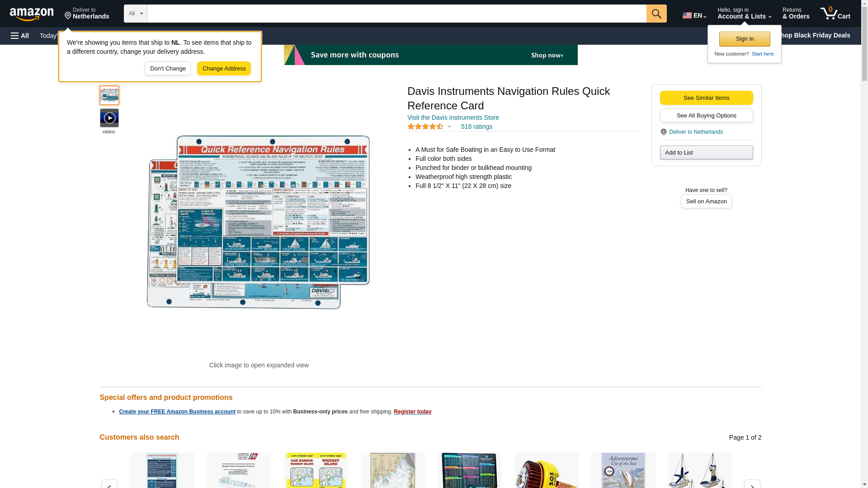Expand the star rating popover chevron

(449, 127)
